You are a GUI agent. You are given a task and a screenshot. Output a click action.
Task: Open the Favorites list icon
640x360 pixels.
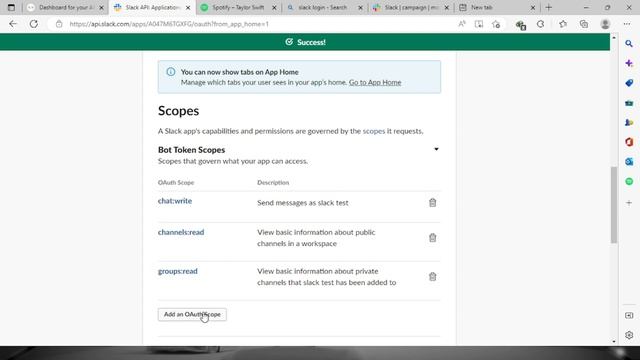point(563,24)
